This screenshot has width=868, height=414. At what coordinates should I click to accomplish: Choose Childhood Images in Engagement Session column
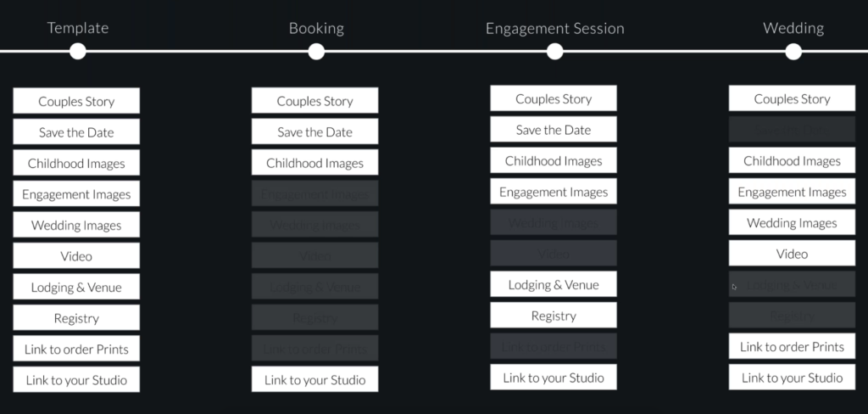coord(554,160)
